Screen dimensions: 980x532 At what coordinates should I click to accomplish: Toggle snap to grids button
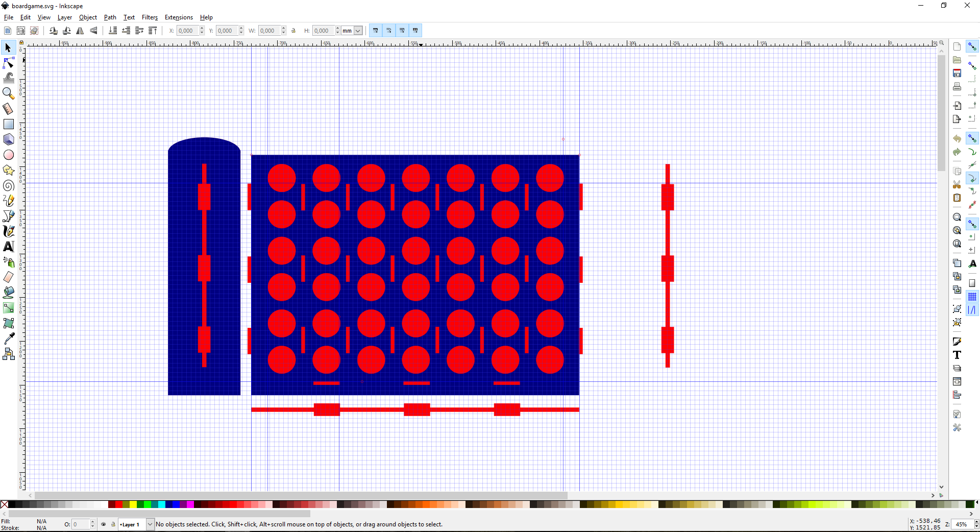click(x=972, y=297)
